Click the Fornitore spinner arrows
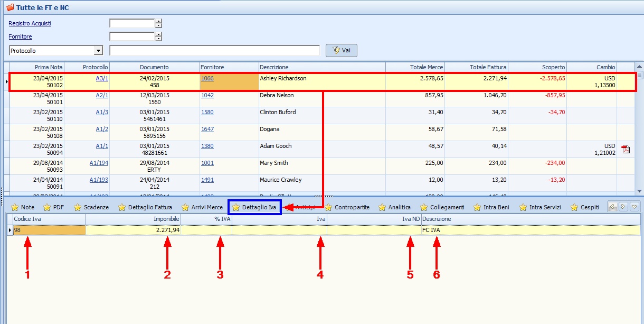The image size is (644, 324). (158, 36)
